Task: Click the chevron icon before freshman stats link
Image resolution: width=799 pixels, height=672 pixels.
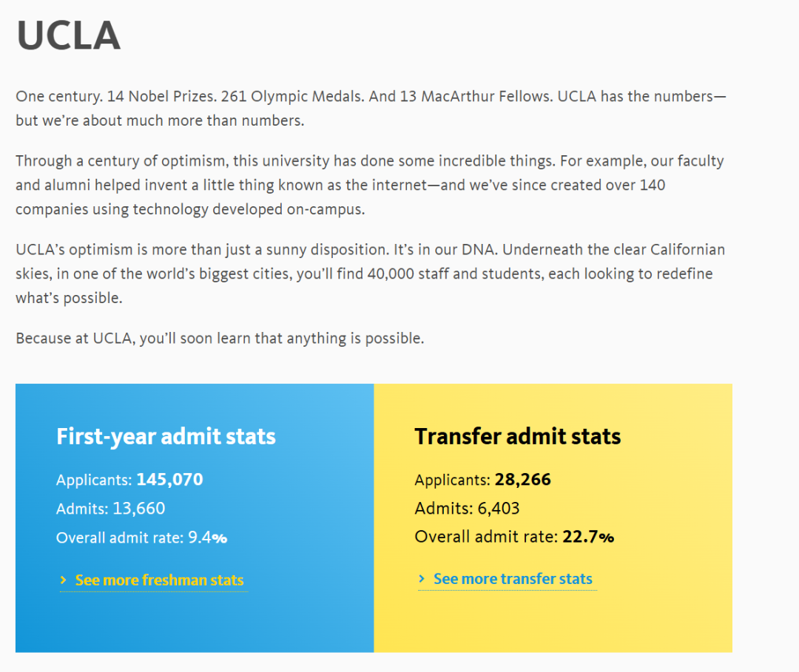Action: (x=64, y=581)
